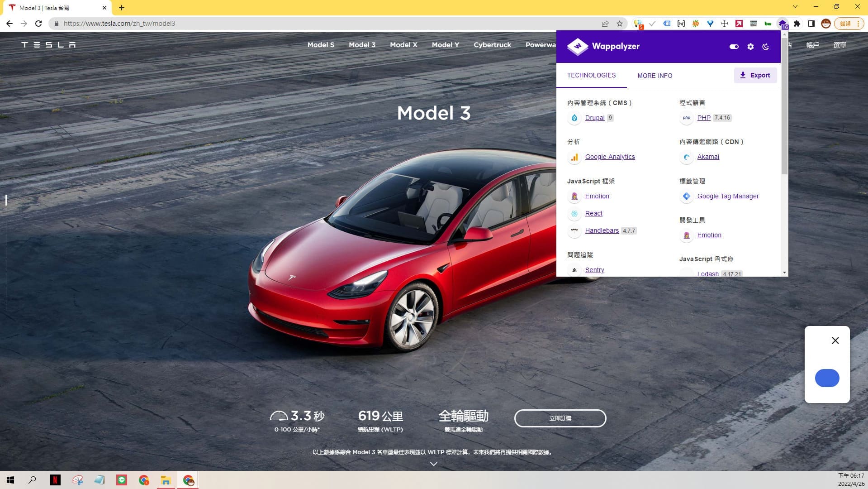
Task: Close the chat widget with the X
Action: pos(835,340)
